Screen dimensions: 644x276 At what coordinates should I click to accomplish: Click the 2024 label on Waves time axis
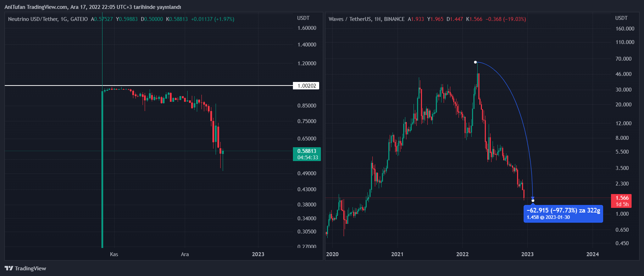(592, 254)
